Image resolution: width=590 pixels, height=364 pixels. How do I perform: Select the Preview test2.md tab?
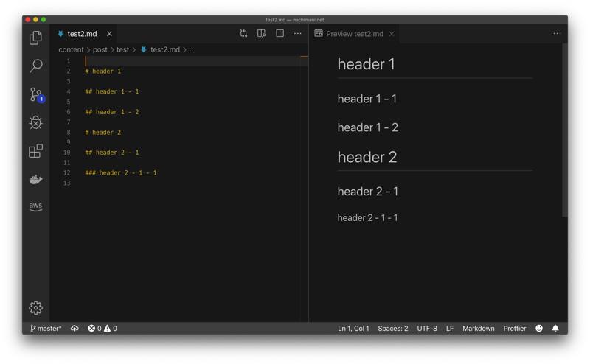pyautogui.click(x=355, y=34)
